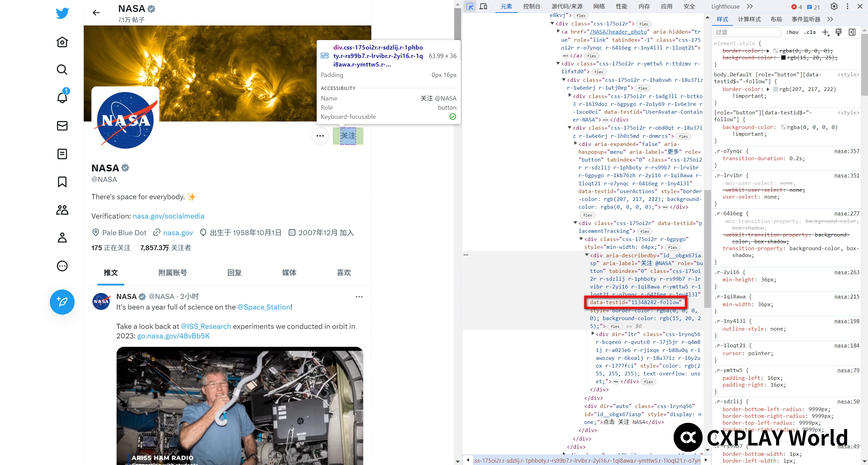Switch to the 回复 profile tab
868x465 pixels.
point(234,273)
